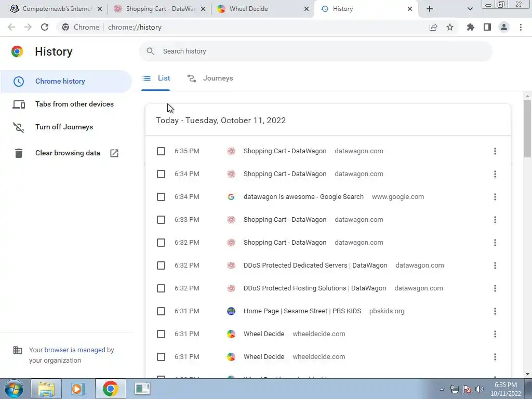Switch to the List tab

156,78
